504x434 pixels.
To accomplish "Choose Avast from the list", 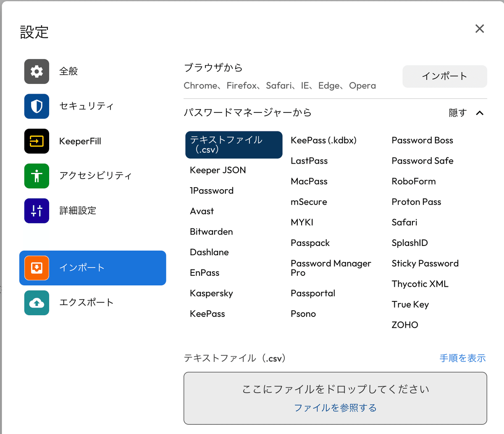I will tap(202, 211).
